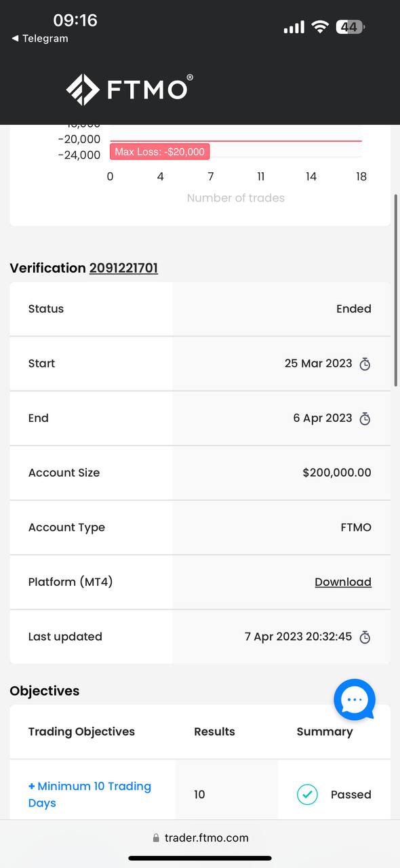Click the clock icon next to End date
400x868 pixels.
point(365,418)
